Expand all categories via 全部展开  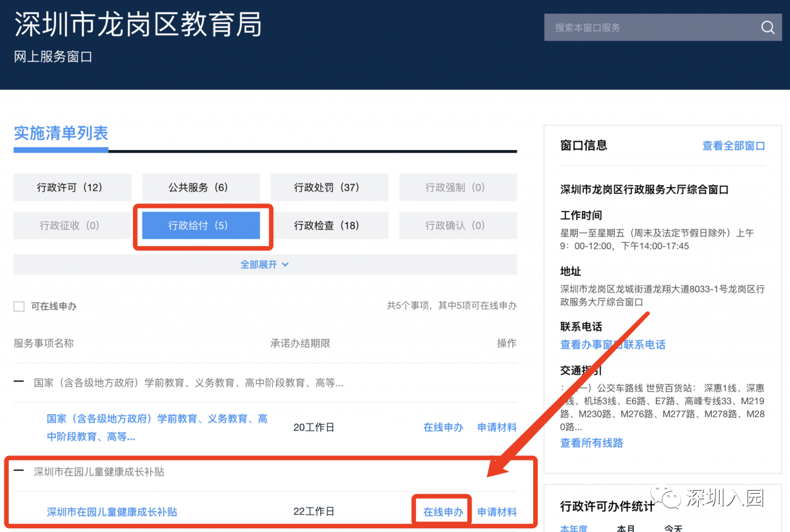click(x=265, y=264)
